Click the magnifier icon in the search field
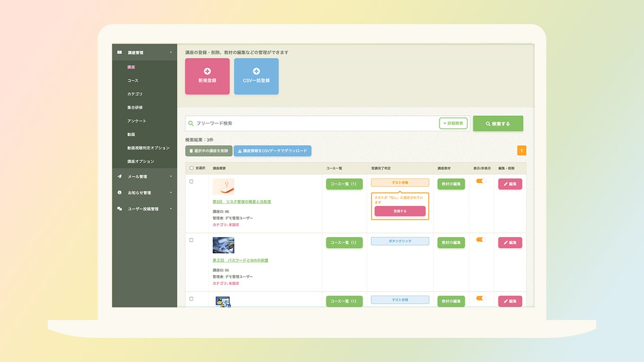The height and width of the screenshot is (362, 644). coord(191,124)
